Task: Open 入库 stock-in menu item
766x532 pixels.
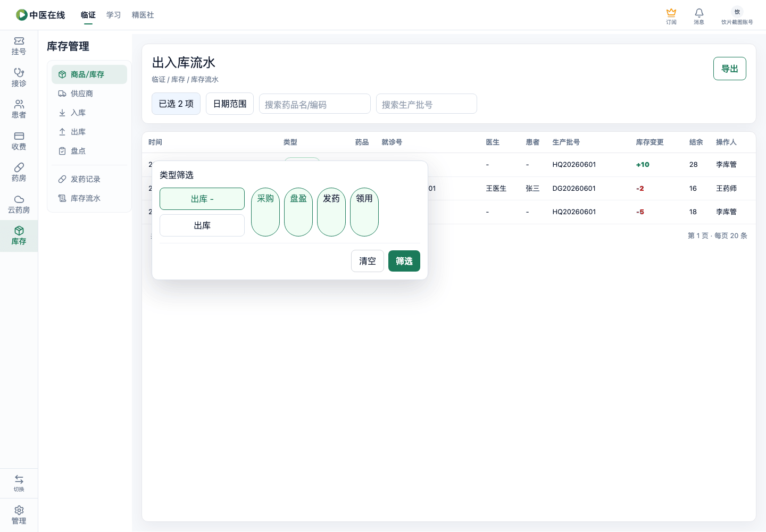Action: [x=89, y=113]
